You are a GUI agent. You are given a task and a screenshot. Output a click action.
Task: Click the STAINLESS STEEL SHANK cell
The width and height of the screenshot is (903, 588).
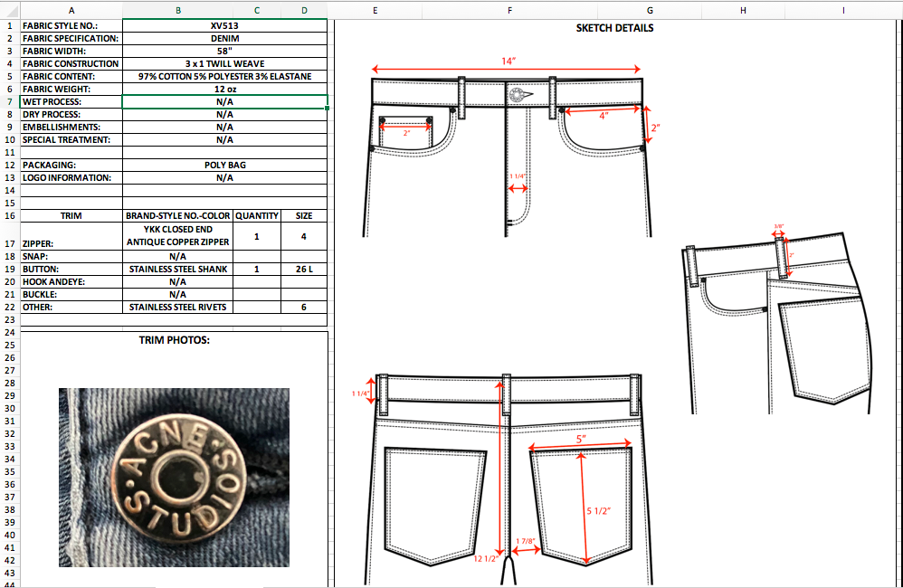coord(178,270)
